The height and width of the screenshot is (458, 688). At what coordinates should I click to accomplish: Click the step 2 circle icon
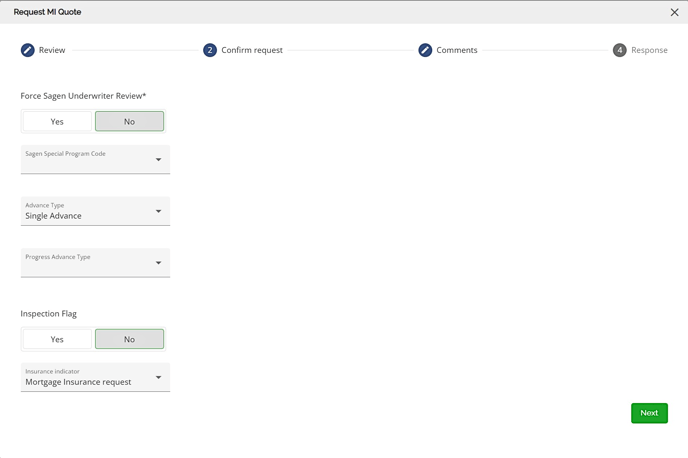pyautogui.click(x=210, y=50)
